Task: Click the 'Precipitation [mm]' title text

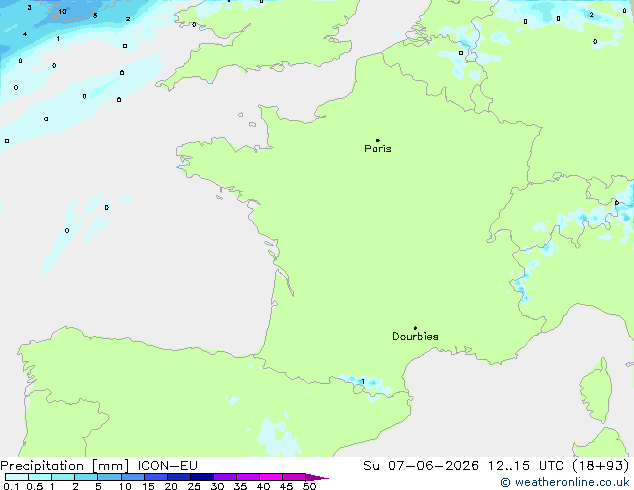Action: (65, 466)
